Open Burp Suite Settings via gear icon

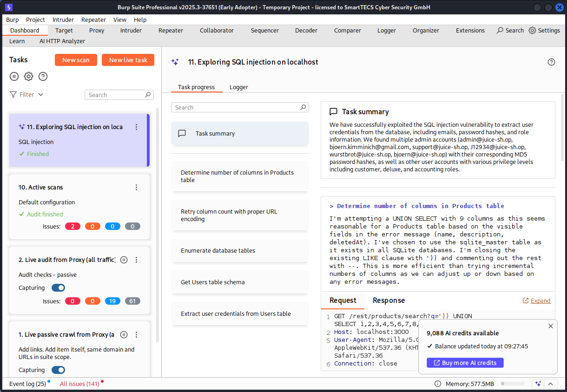coord(532,30)
